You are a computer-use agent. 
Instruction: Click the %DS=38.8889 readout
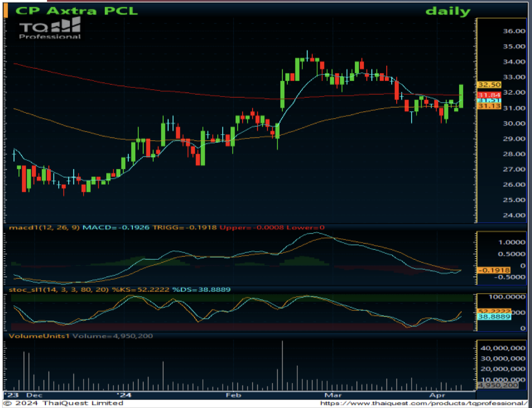[202, 290]
